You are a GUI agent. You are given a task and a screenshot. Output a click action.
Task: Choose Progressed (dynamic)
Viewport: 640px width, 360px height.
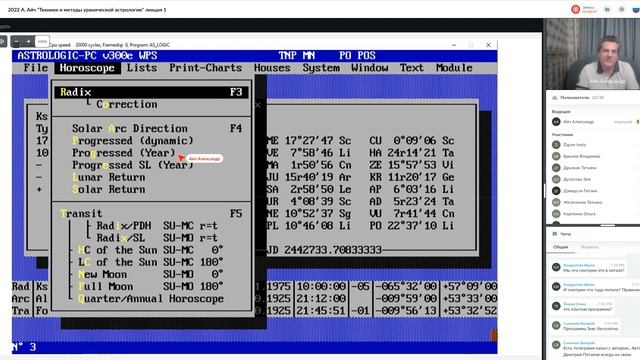coord(133,141)
